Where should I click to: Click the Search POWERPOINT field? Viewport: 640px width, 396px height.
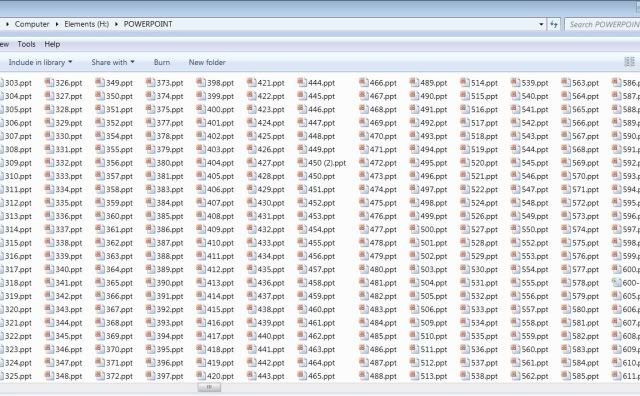[x=602, y=24]
